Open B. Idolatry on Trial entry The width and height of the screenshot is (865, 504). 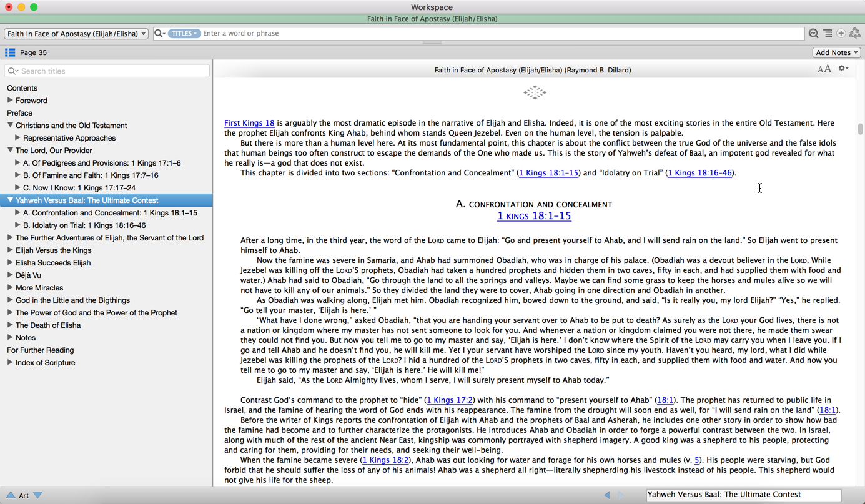(84, 225)
